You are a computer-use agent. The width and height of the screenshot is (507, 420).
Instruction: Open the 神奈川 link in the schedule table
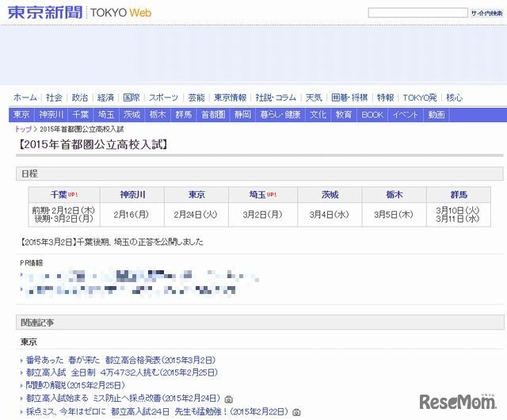pyautogui.click(x=132, y=195)
